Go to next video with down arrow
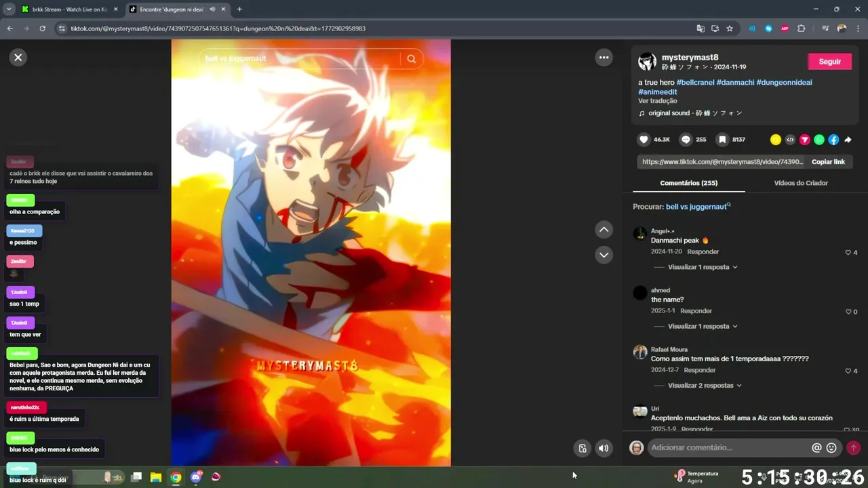Image resolution: width=868 pixels, height=488 pixels. pyautogui.click(x=604, y=255)
